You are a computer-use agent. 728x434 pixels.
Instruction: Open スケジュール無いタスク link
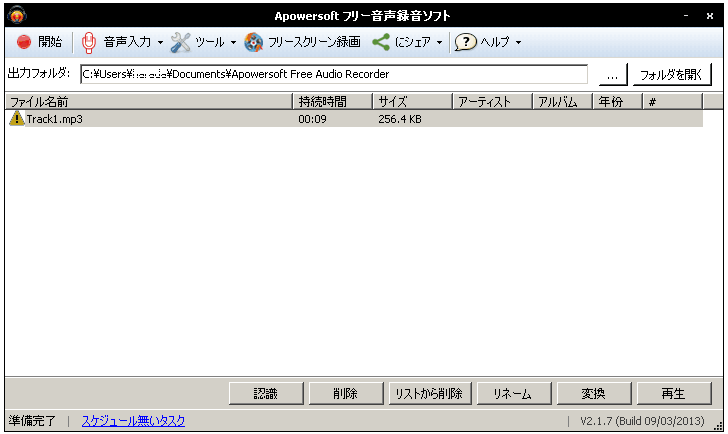(133, 421)
